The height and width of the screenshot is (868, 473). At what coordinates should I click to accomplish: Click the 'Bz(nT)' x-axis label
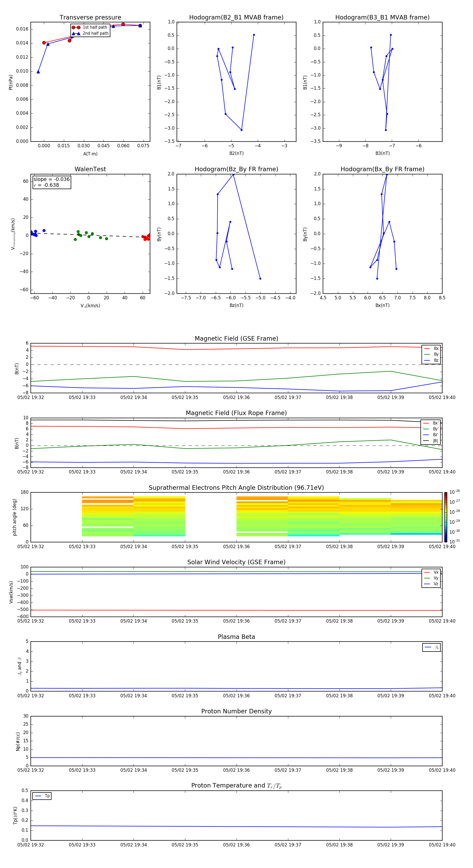tap(236, 305)
